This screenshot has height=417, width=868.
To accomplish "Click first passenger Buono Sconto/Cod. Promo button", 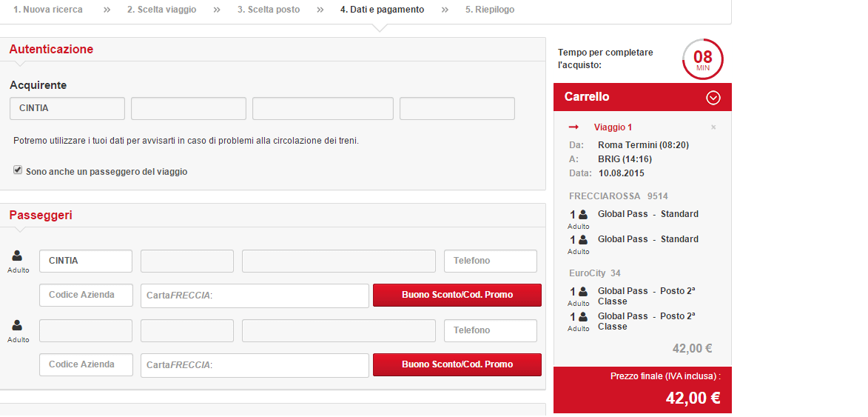I will click(x=457, y=296).
